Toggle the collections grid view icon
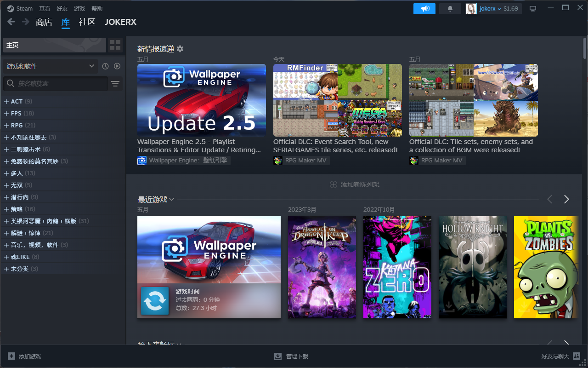Image resolution: width=588 pixels, height=368 pixels. (x=115, y=45)
